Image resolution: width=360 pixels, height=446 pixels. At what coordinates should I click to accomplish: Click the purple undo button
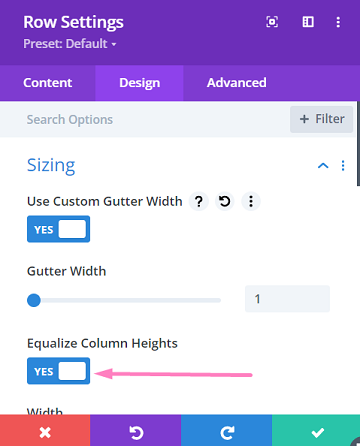click(136, 431)
